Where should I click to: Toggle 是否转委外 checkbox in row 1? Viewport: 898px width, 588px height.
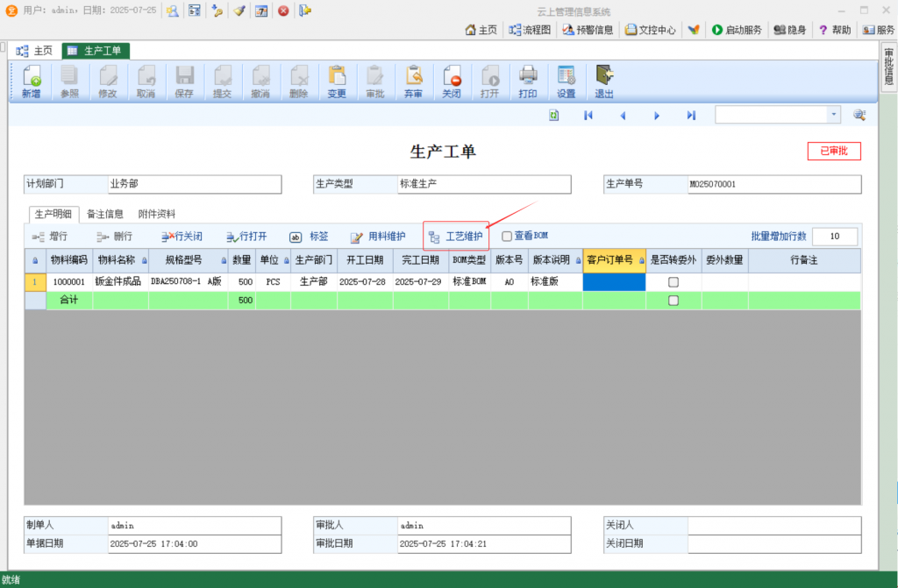click(673, 281)
